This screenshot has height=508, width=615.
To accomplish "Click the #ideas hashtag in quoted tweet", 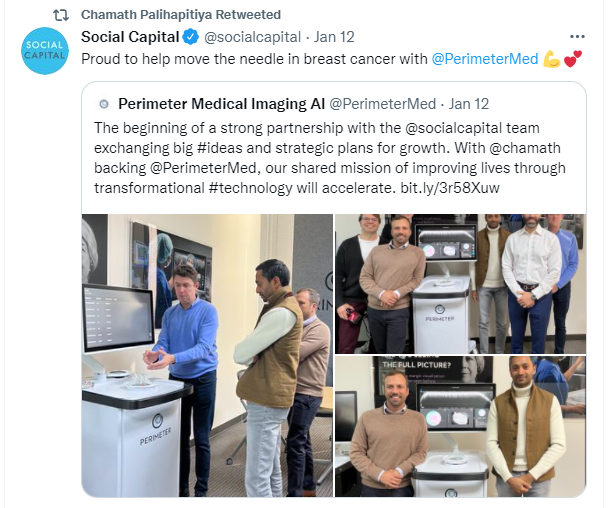I will 219,148.
